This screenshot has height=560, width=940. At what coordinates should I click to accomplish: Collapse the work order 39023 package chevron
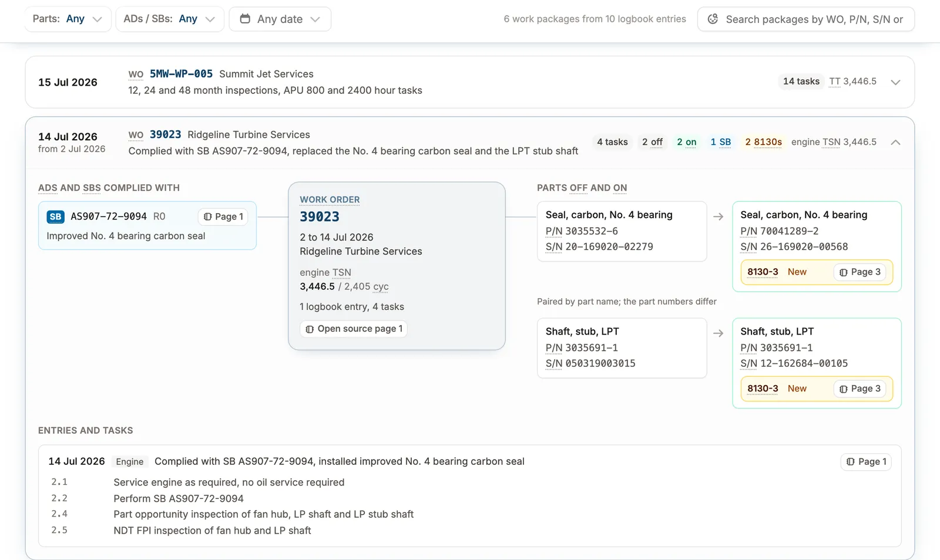click(x=895, y=142)
